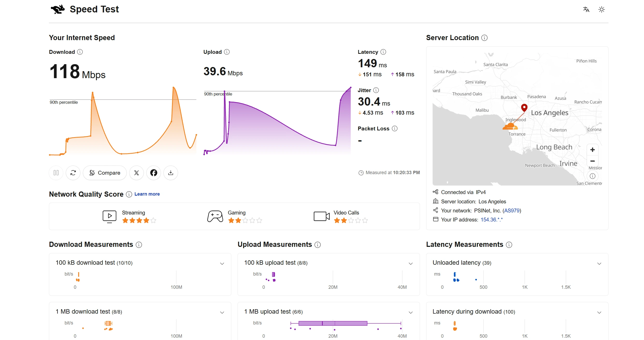Zoom in on the server map
This screenshot has height=340, width=644.
(x=592, y=150)
